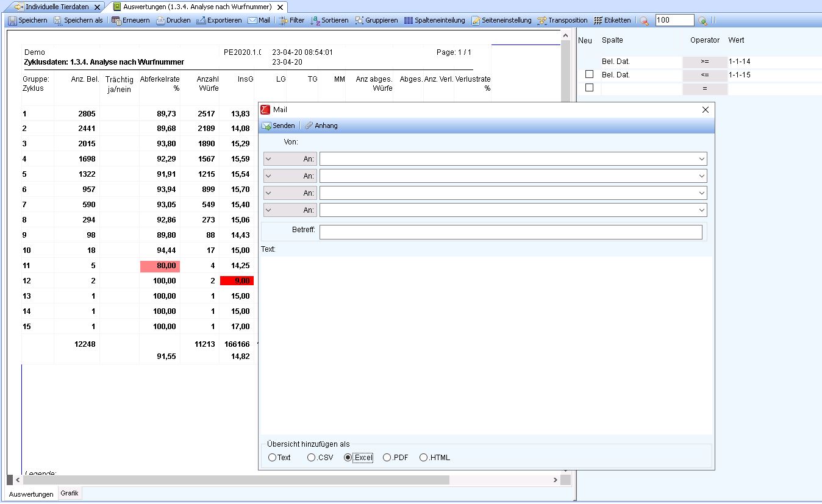This screenshot has width=822, height=504.
Task: Click into the mail Text body area
Action: 486,344
